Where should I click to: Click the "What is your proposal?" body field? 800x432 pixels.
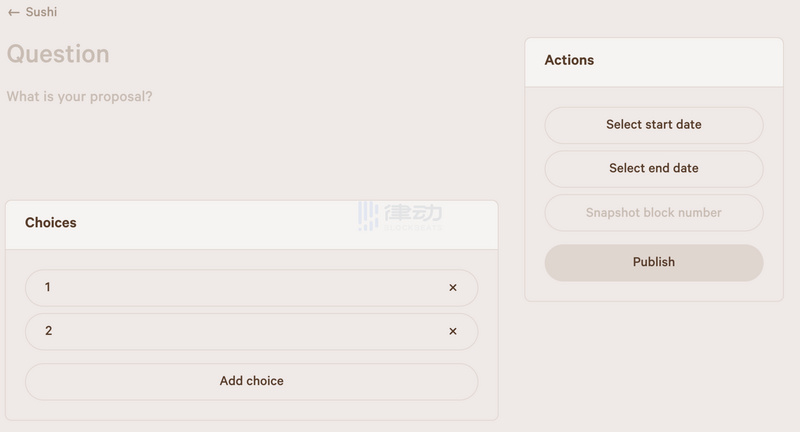[80, 97]
